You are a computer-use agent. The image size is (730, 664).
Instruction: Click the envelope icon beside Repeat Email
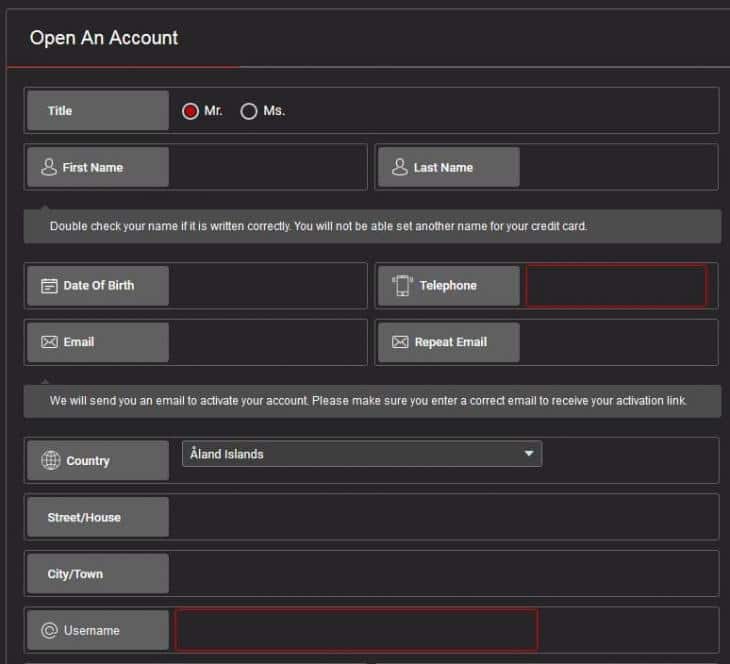pyautogui.click(x=400, y=342)
